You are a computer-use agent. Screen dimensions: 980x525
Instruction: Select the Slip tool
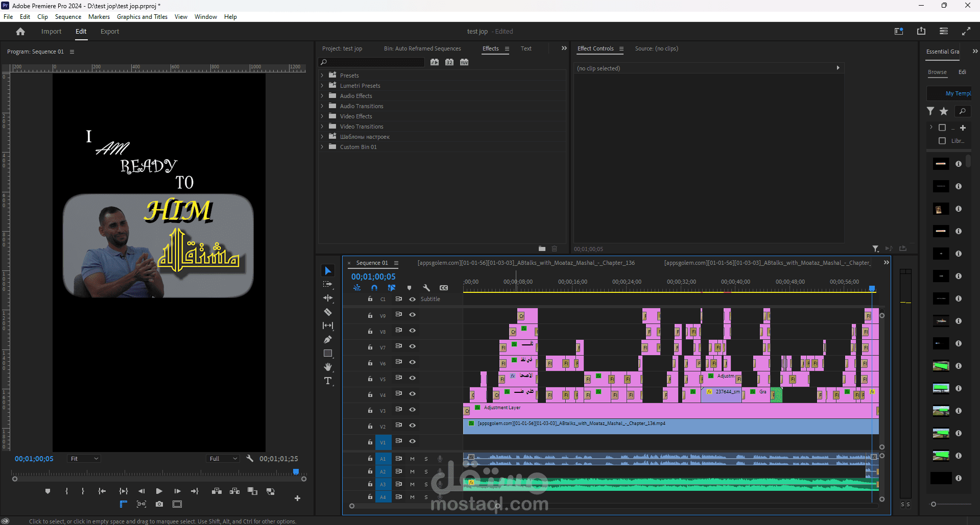(328, 326)
